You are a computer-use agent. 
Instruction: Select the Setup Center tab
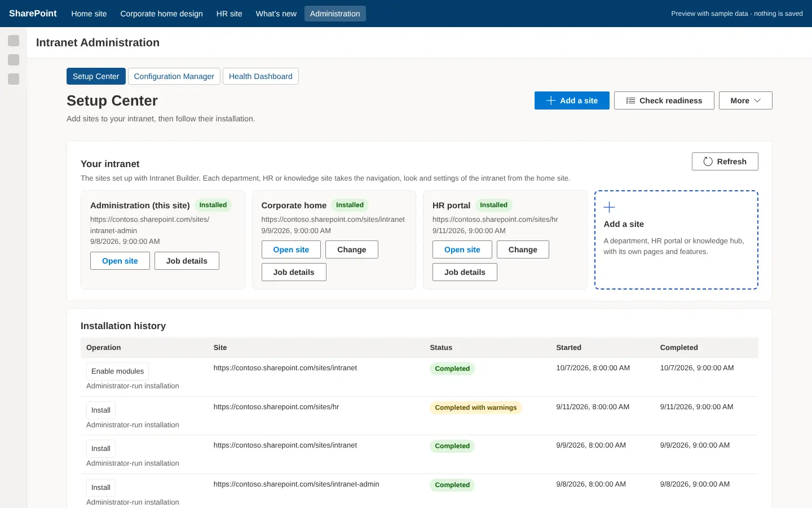click(96, 76)
